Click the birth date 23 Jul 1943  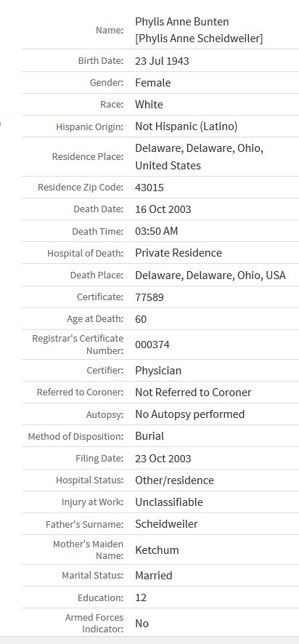(x=162, y=61)
